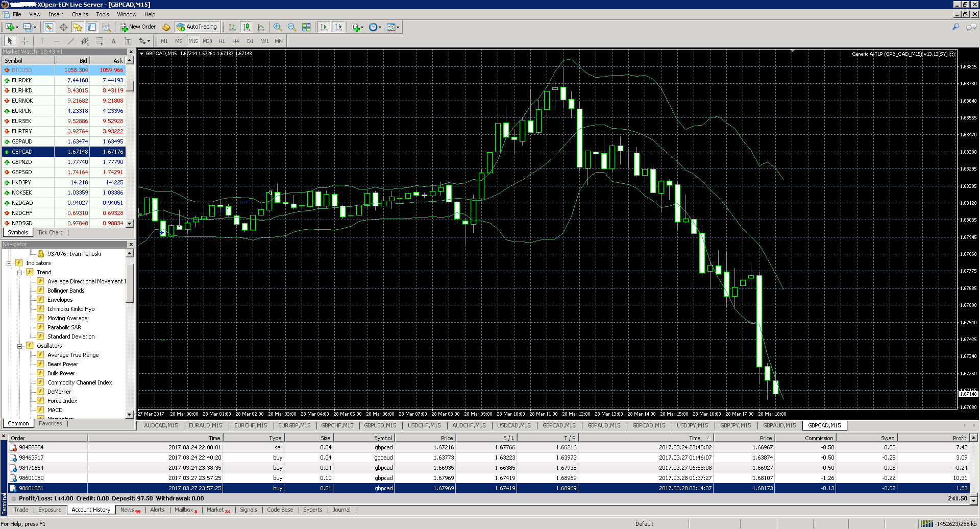Screen dimensions: 980x529
Task: Tile chart windows icon
Action: pyautogui.click(x=306, y=27)
